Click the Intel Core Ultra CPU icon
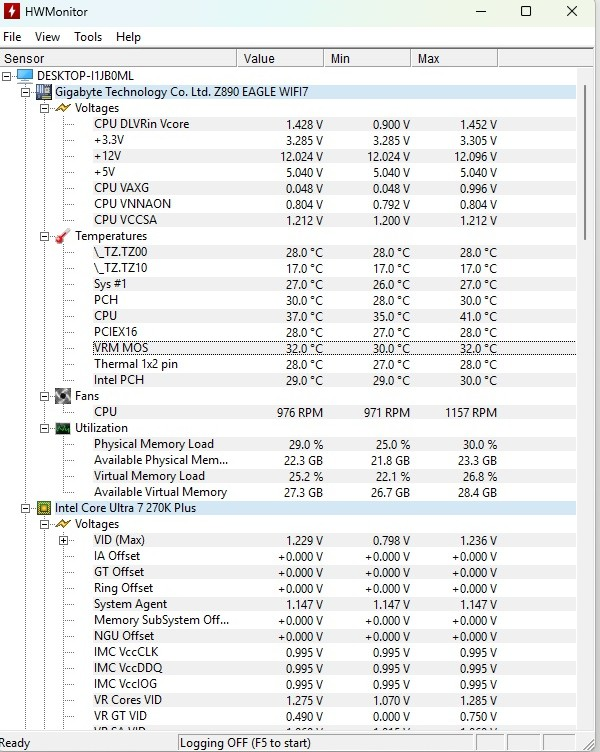Viewport: 600px width, 752px height. click(44, 507)
